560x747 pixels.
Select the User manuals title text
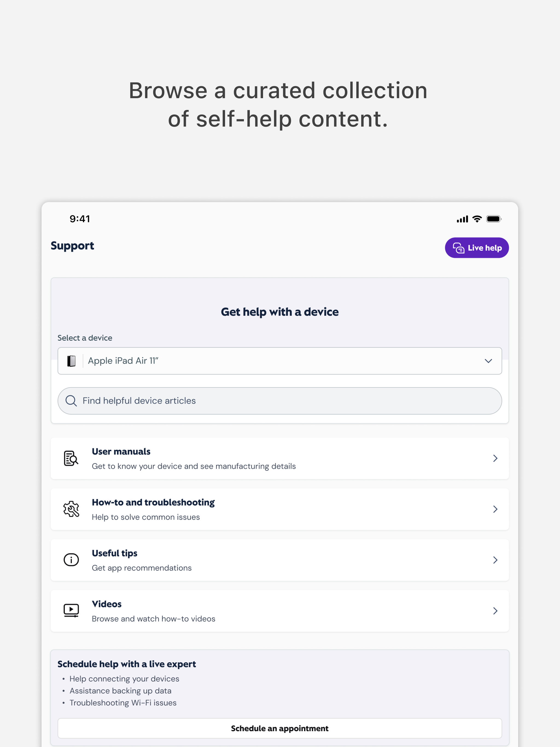[x=121, y=451]
